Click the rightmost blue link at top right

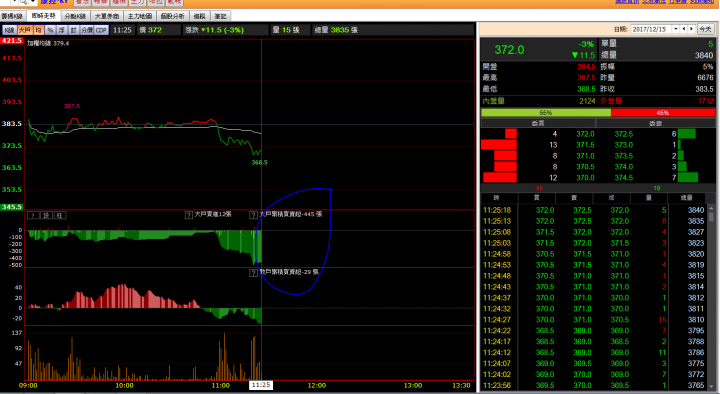(702, 2)
